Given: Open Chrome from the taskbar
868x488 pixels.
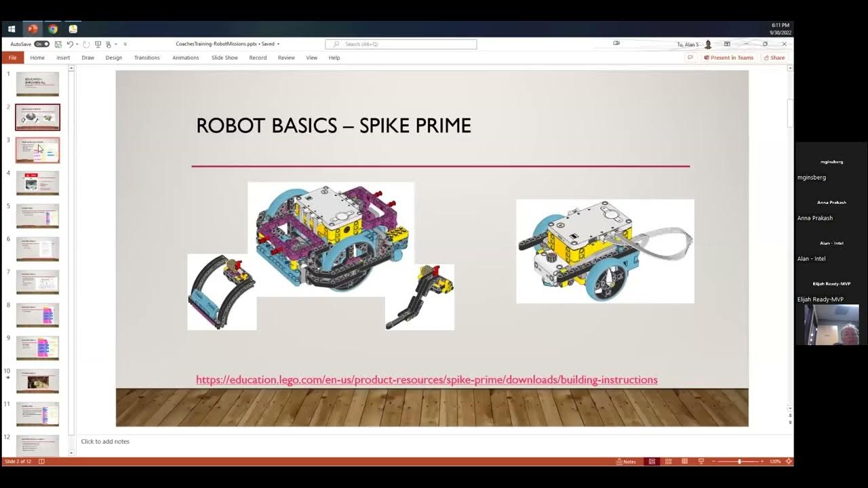Looking at the screenshot, I should point(53,29).
